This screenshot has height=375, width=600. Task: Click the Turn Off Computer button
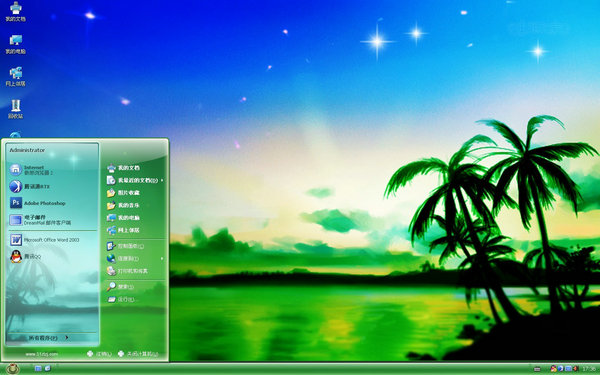138,354
